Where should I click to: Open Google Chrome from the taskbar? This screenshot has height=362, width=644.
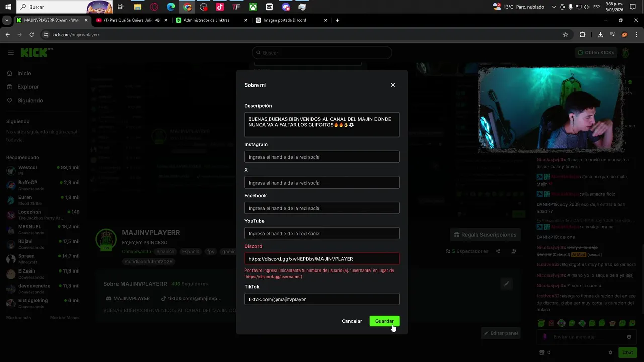187,7
